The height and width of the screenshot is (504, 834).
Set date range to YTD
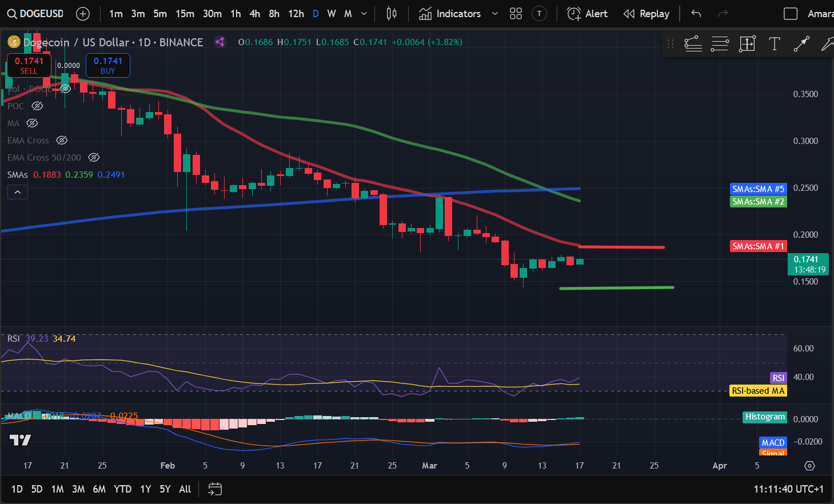[123, 489]
